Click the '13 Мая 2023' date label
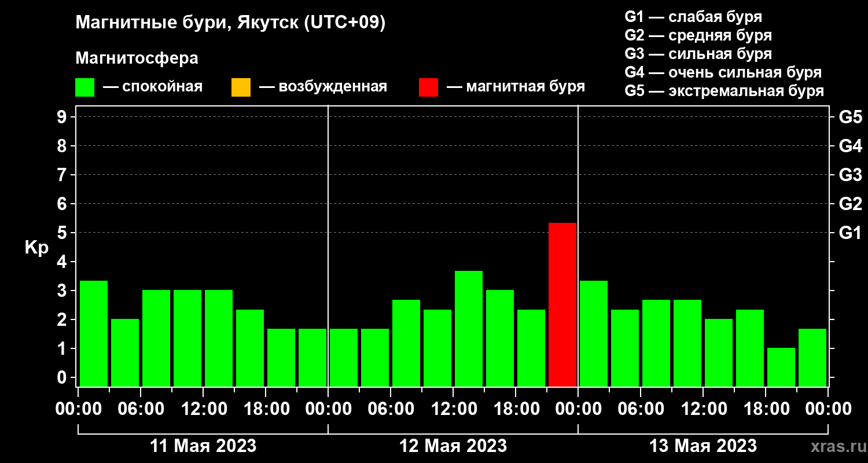868x463 pixels. [703, 446]
